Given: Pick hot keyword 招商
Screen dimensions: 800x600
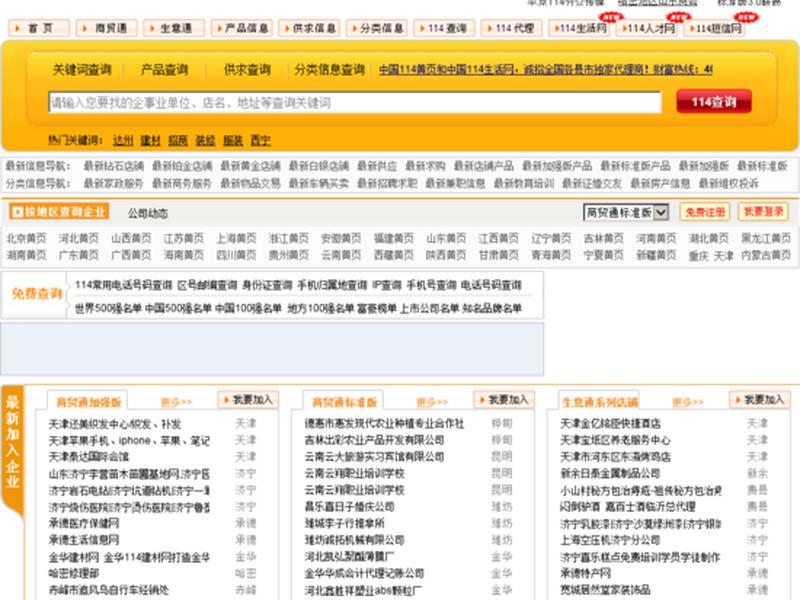Looking at the screenshot, I should (x=178, y=140).
